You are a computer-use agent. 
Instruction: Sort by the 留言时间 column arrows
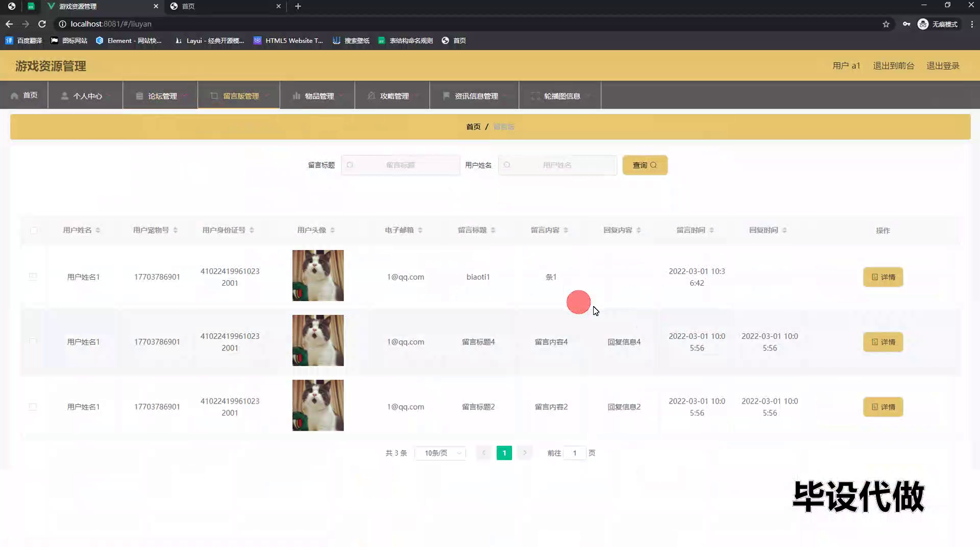[x=712, y=230]
